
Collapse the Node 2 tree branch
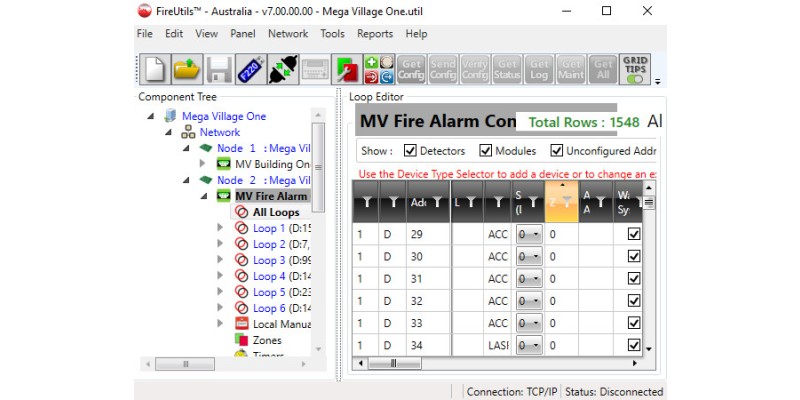[x=186, y=180]
